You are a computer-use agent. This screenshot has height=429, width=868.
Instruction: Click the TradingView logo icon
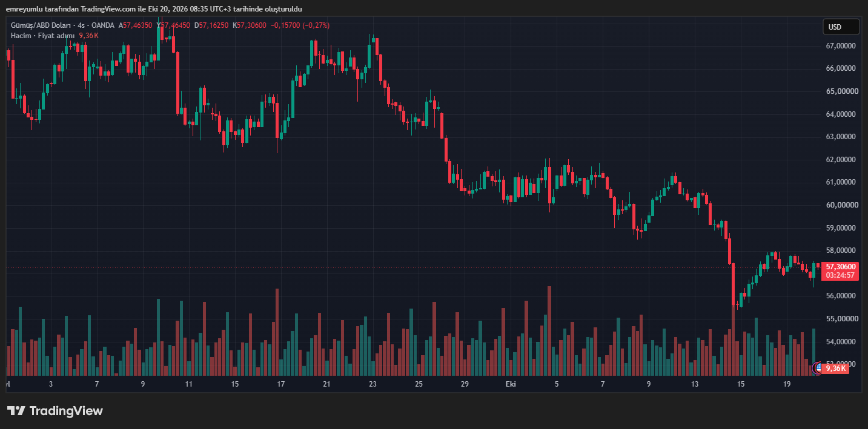(16, 411)
